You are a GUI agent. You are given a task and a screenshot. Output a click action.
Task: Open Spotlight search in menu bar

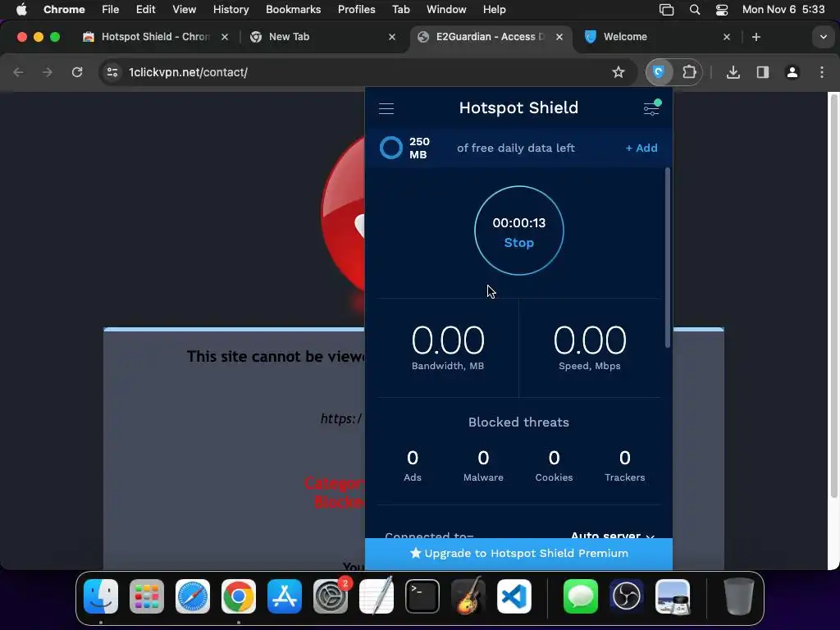695,10
